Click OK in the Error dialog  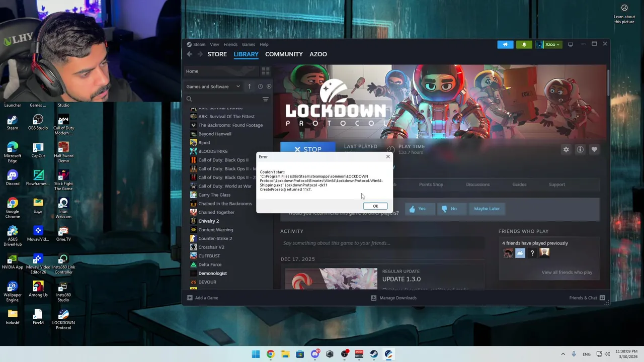[375, 206]
